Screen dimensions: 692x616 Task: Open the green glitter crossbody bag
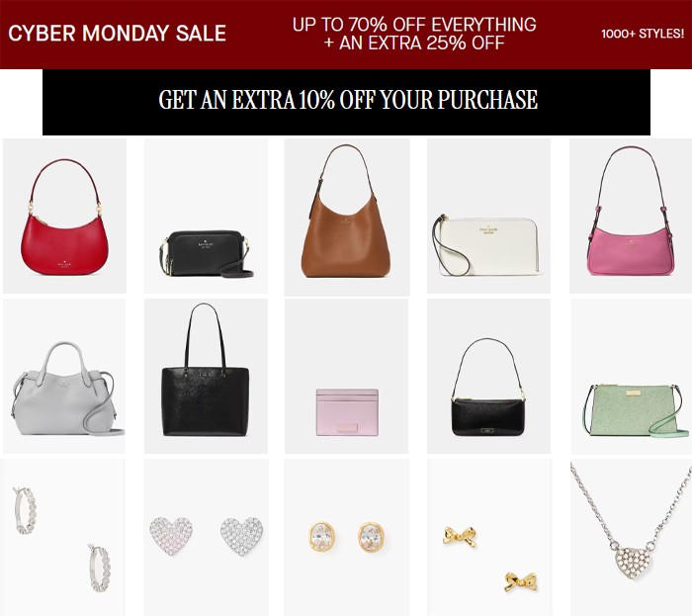tap(632, 377)
